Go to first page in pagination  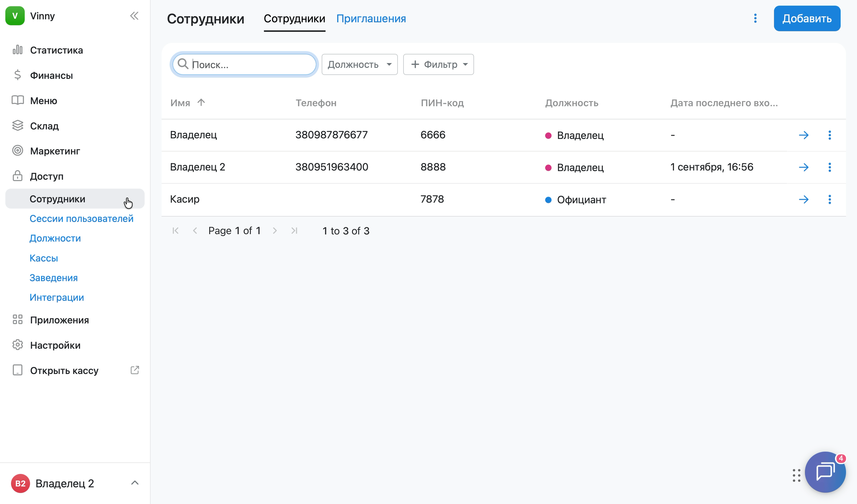point(176,231)
